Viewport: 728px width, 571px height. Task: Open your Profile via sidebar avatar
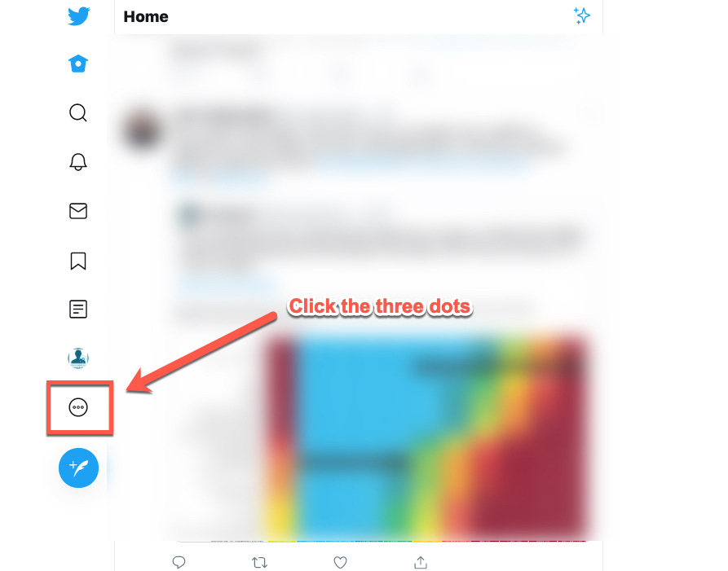[78, 358]
